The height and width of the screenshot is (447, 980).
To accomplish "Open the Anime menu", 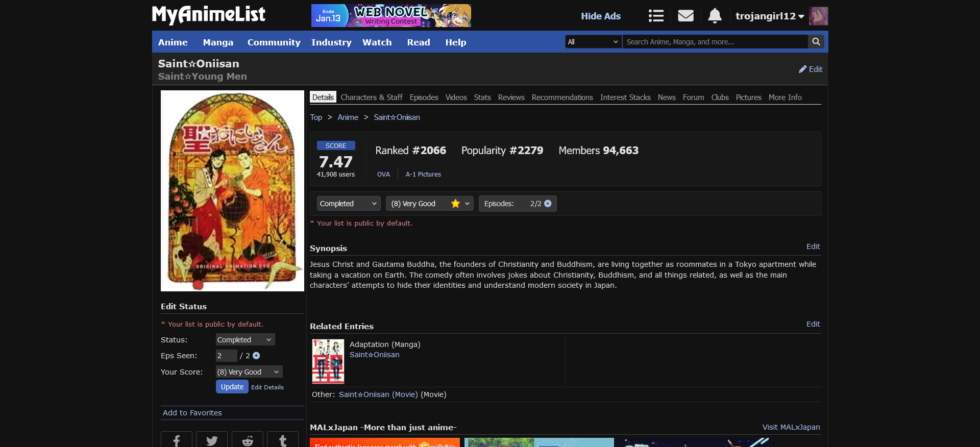I will (x=173, y=42).
